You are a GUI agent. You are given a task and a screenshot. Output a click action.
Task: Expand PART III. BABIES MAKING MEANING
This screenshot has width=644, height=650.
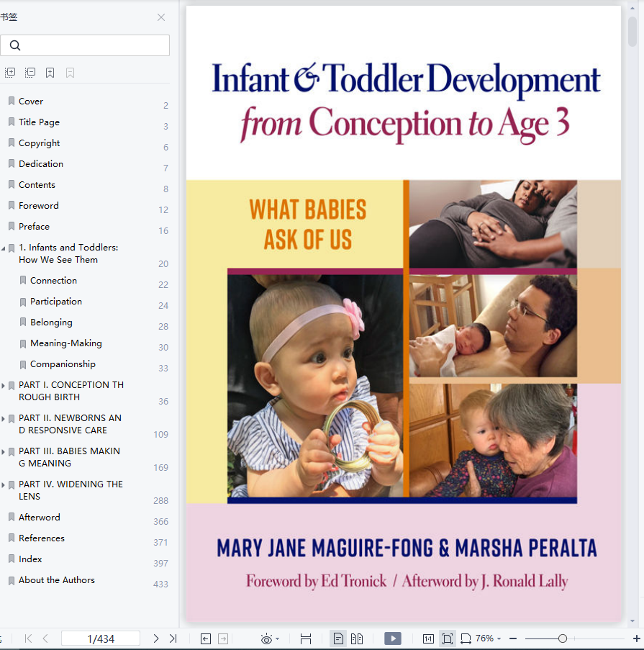[4, 452]
